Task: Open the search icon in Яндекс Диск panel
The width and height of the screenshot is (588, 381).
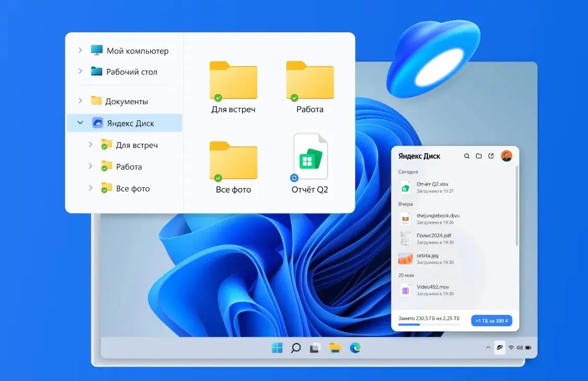Action: pyautogui.click(x=466, y=156)
